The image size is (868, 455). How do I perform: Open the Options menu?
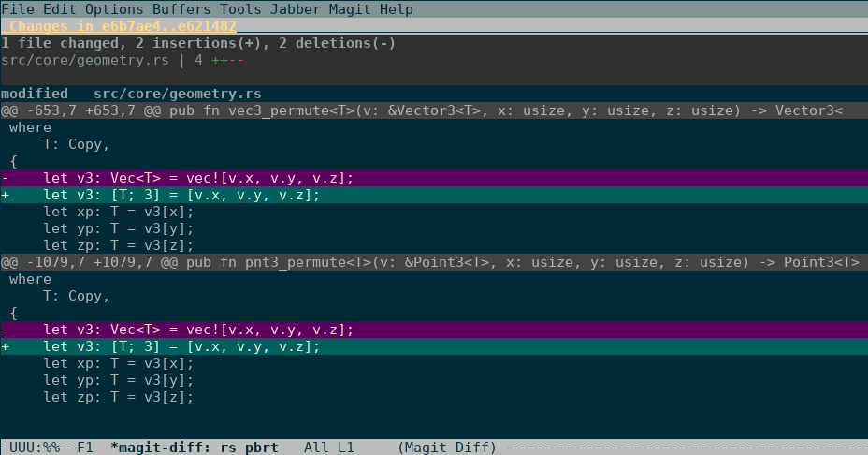pyautogui.click(x=114, y=9)
